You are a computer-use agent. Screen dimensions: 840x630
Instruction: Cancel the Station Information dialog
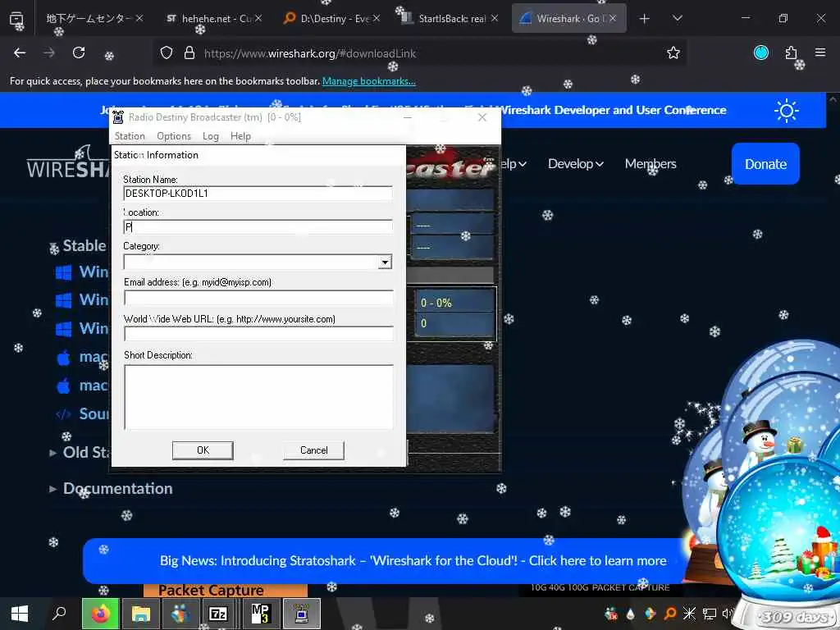tap(313, 450)
